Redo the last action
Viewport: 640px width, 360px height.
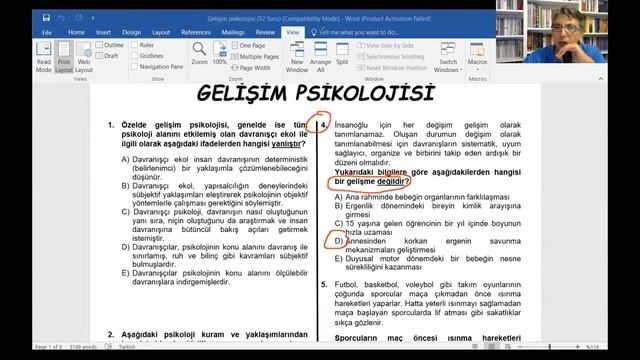point(79,18)
